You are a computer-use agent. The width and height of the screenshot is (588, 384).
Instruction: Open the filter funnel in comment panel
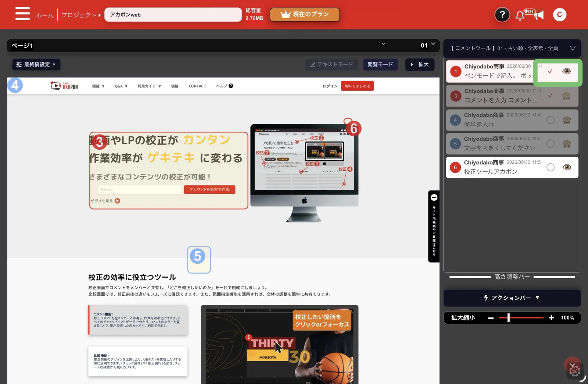click(573, 48)
